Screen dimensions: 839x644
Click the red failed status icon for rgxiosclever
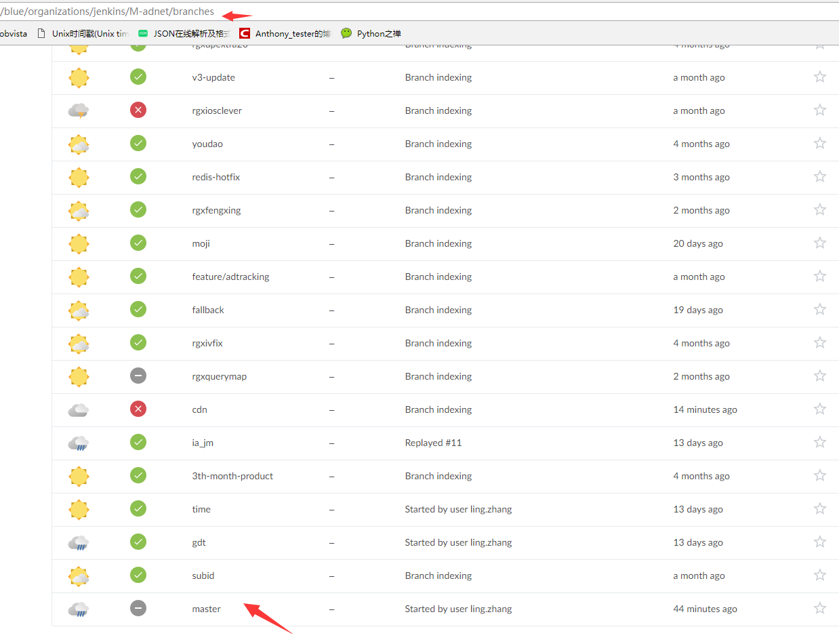click(x=138, y=110)
